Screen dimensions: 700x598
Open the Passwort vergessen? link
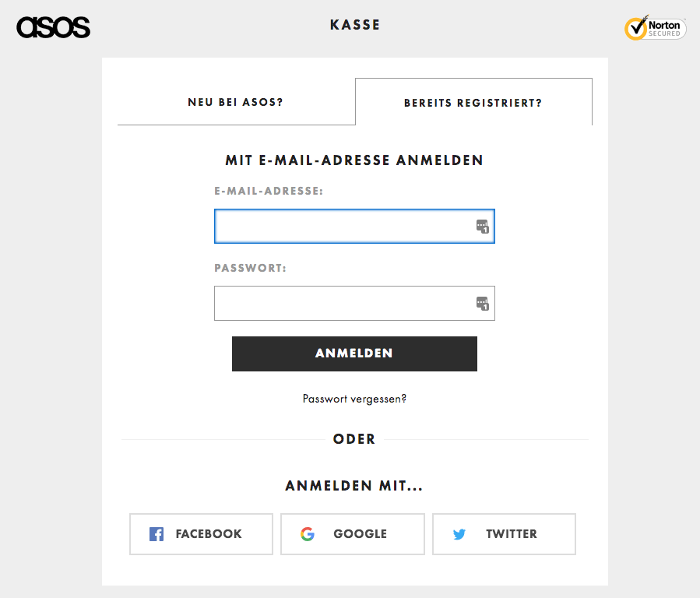coord(354,399)
